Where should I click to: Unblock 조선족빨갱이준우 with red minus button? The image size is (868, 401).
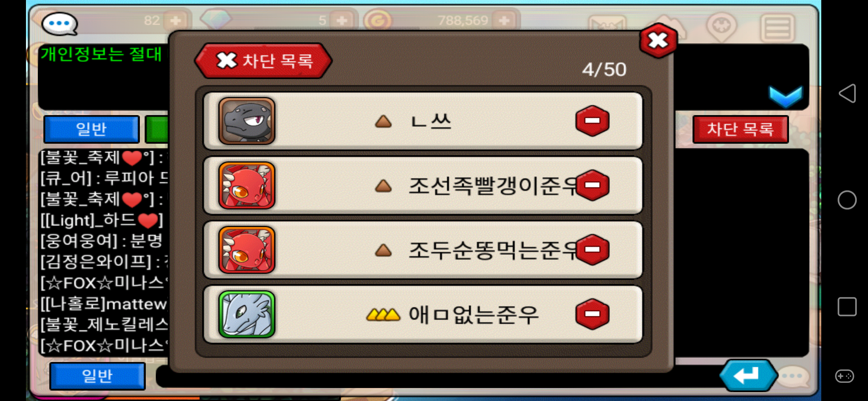(592, 185)
